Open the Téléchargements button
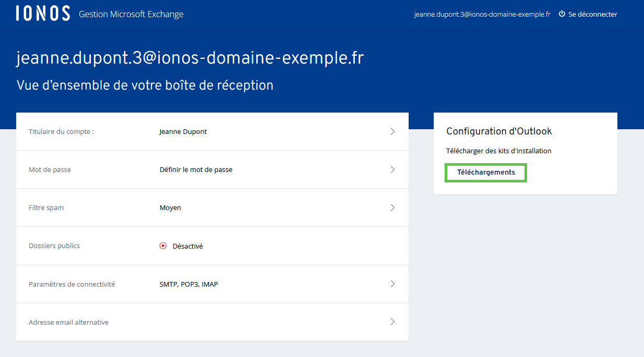This screenshot has width=644, height=357. point(486,173)
